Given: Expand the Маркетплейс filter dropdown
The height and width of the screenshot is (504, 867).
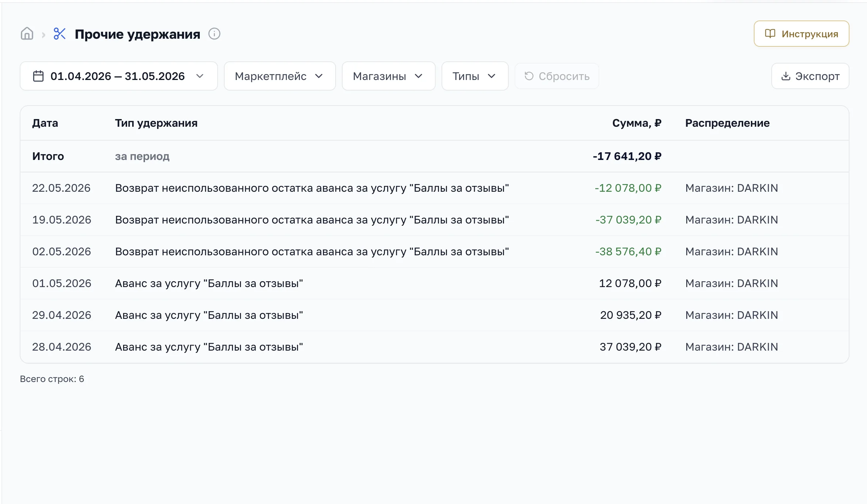Looking at the screenshot, I should tap(280, 76).
